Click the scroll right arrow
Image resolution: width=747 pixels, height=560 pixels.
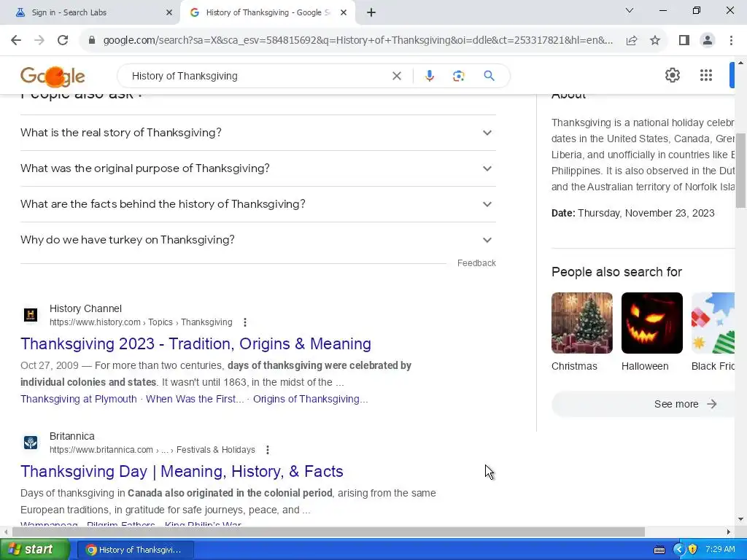[729, 532]
